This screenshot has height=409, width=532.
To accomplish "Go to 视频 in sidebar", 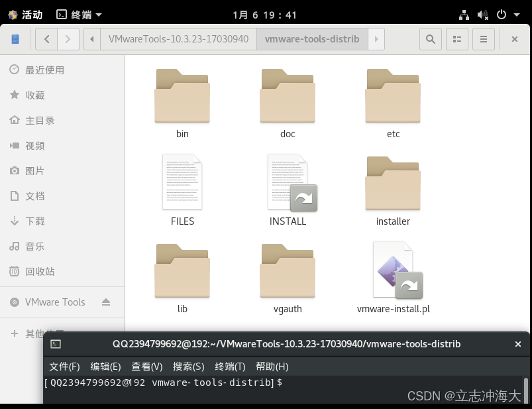I will [x=62, y=146].
